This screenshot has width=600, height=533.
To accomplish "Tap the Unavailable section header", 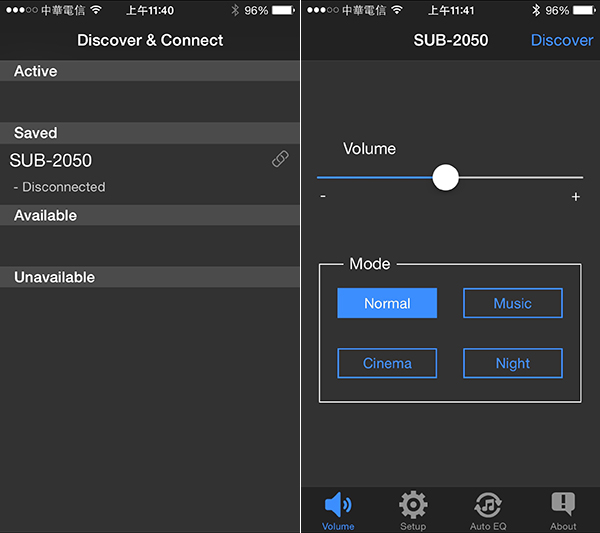I will [150, 277].
